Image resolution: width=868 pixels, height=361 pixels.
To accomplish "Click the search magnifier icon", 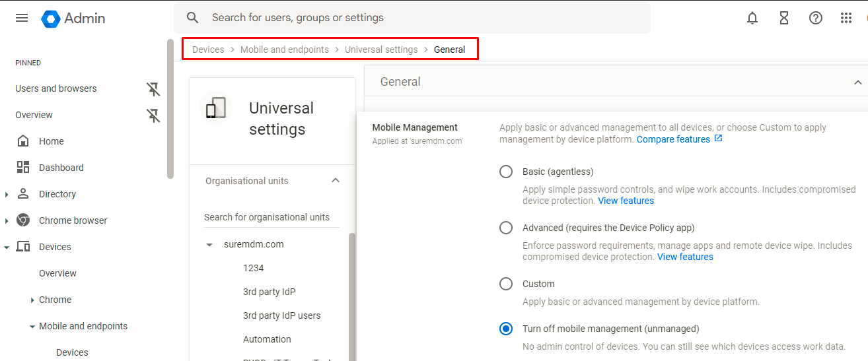I will tap(192, 18).
